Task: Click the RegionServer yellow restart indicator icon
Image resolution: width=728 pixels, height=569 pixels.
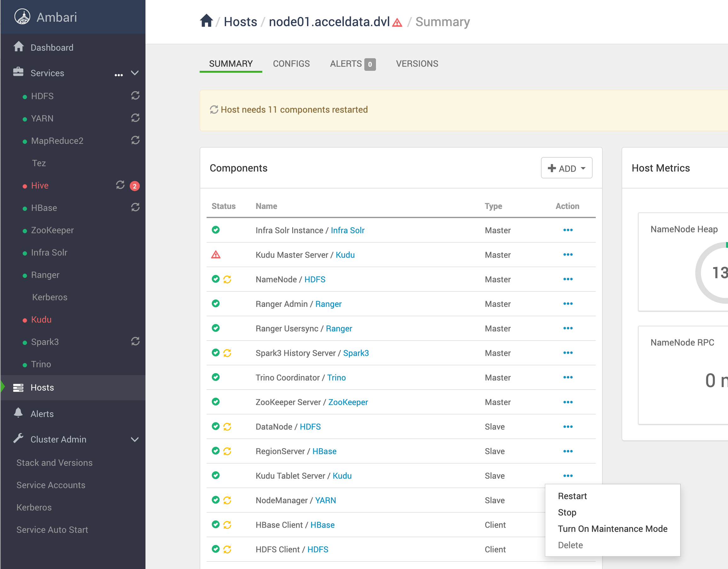Action: coord(227,451)
